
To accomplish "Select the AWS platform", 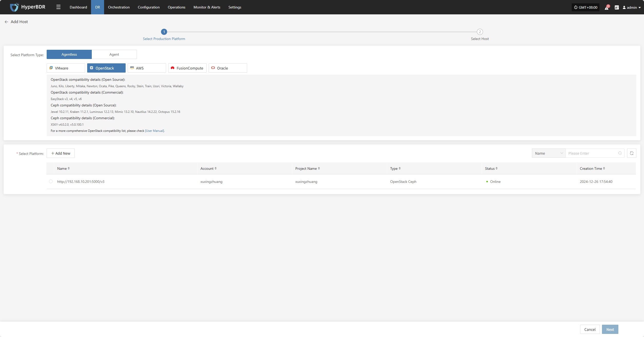I will (x=147, y=68).
